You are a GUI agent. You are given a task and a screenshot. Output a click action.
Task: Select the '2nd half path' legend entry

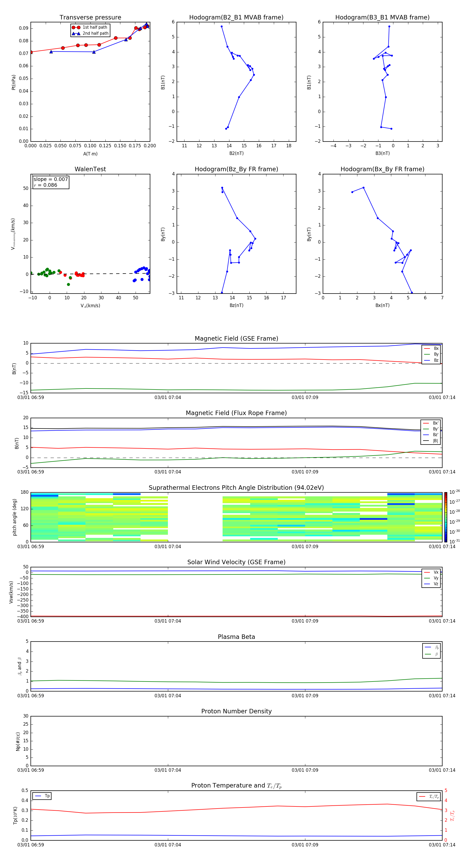[90, 33]
